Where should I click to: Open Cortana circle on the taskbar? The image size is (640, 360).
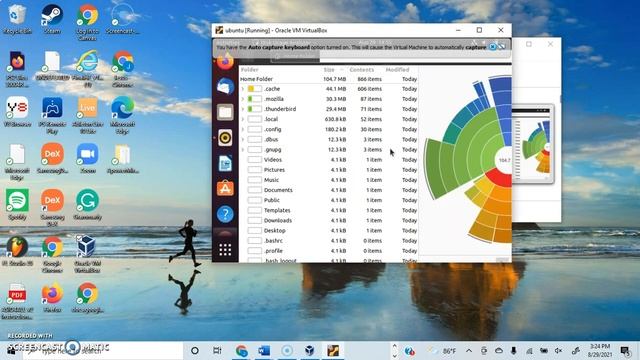195,351
